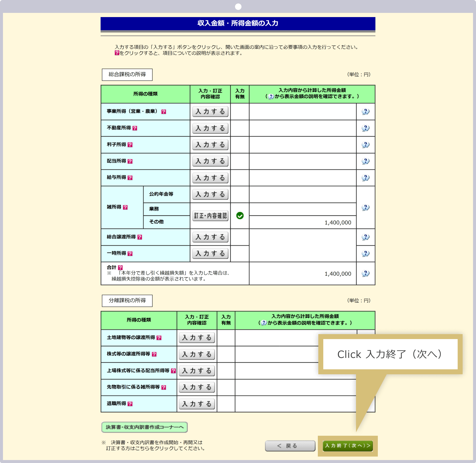
Task: Click 入力する for 上場株式等に係る配当所得等
Action: click(197, 371)
